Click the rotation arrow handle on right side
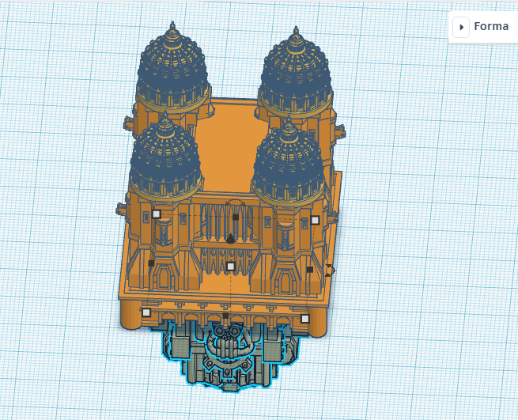 click(x=330, y=271)
